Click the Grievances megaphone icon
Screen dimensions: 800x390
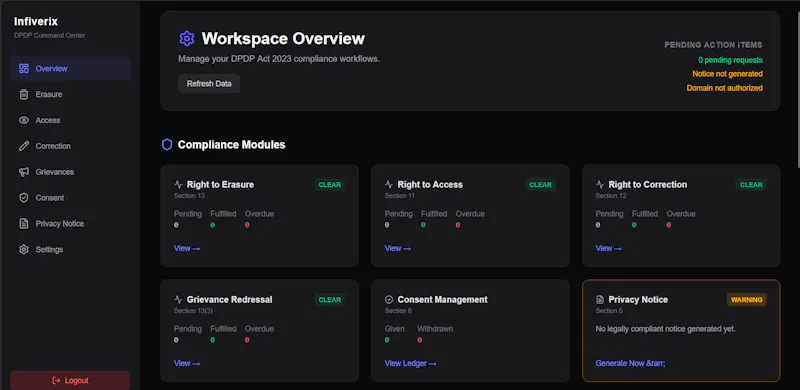23,172
